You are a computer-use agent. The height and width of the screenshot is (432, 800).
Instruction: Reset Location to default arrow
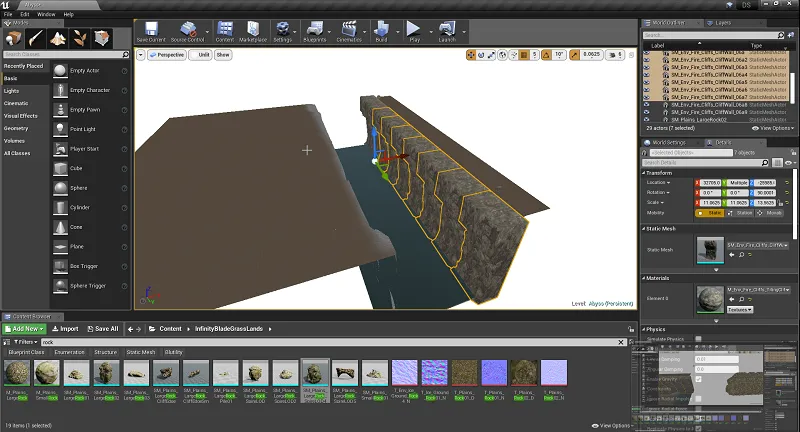click(787, 183)
